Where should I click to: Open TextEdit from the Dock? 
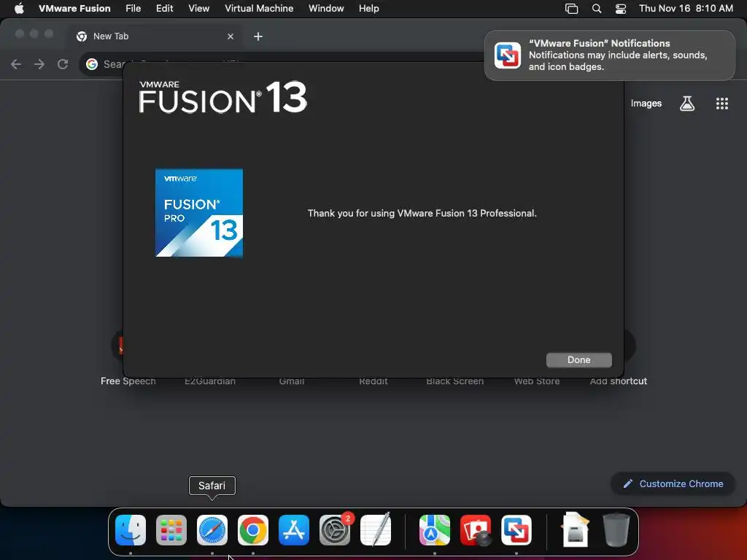click(376, 530)
